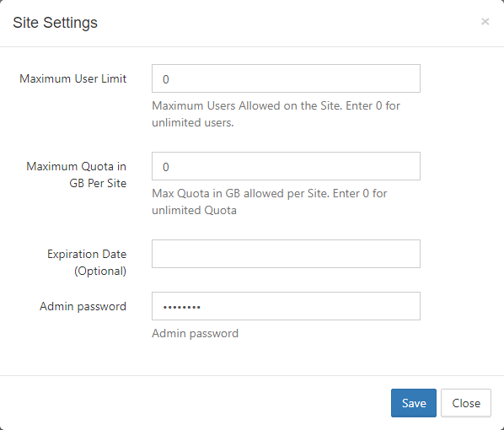The image size is (504, 430).
Task: Open the Expiration Date input box
Action: coord(286,254)
